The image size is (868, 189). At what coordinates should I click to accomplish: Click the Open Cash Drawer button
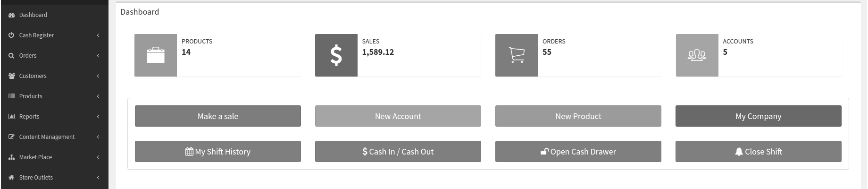point(578,152)
